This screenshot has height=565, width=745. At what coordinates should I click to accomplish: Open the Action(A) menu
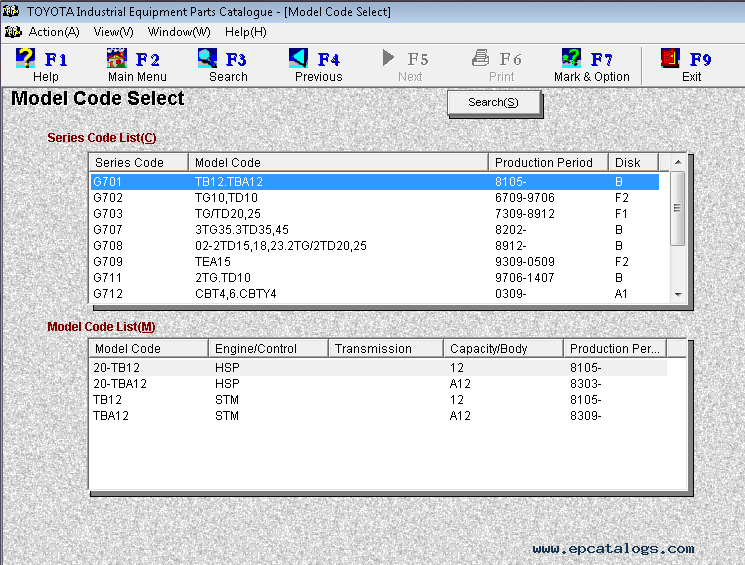coord(54,32)
